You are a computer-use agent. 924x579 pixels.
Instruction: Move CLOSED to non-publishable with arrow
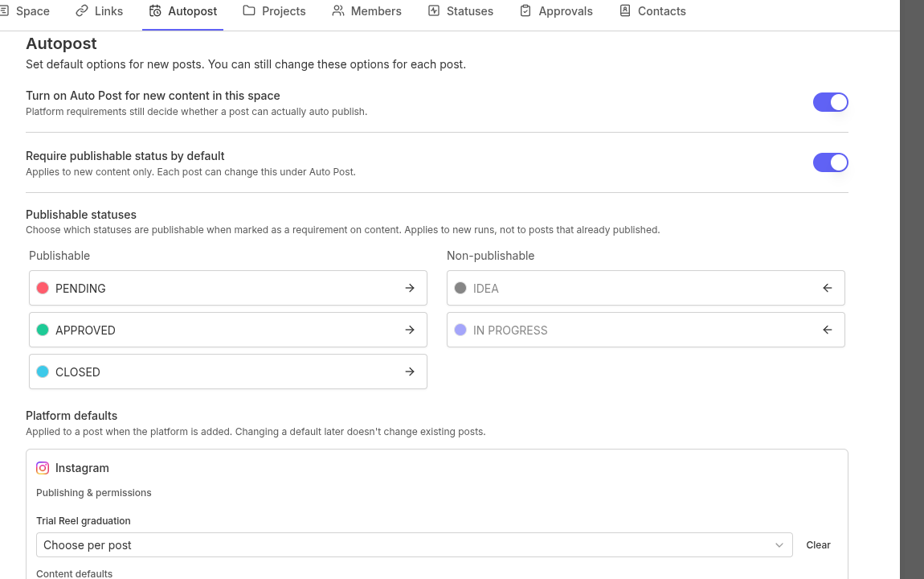click(410, 372)
